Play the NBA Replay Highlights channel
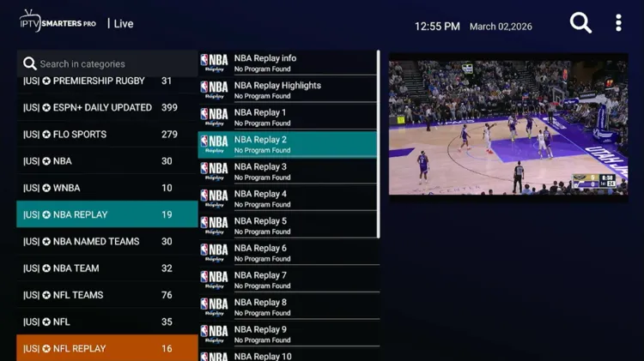The image size is (644, 361). pyautogui.click(x=288, y=90)
